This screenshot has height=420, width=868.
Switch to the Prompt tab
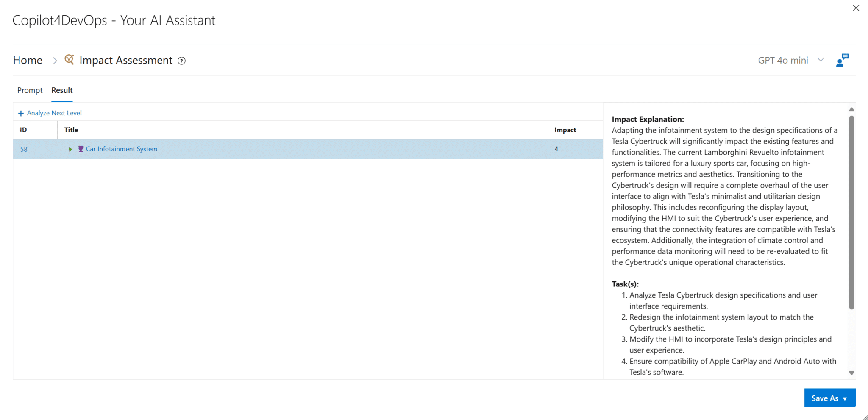click(x=30, y=90)
